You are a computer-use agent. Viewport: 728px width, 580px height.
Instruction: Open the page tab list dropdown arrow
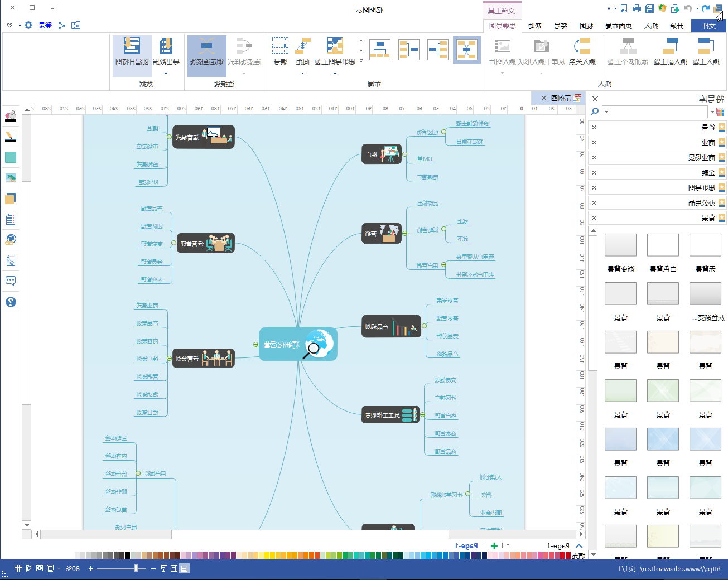coord(508,545)
